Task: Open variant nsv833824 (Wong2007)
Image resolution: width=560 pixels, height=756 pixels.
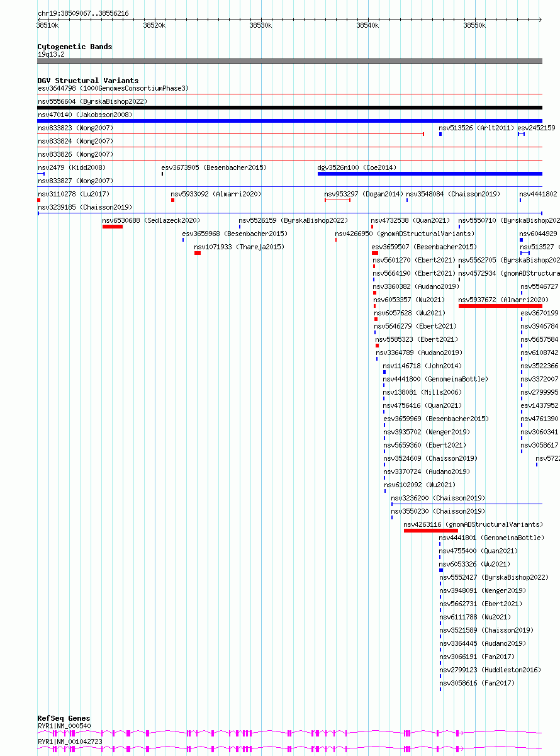Action: coord(76,141)
